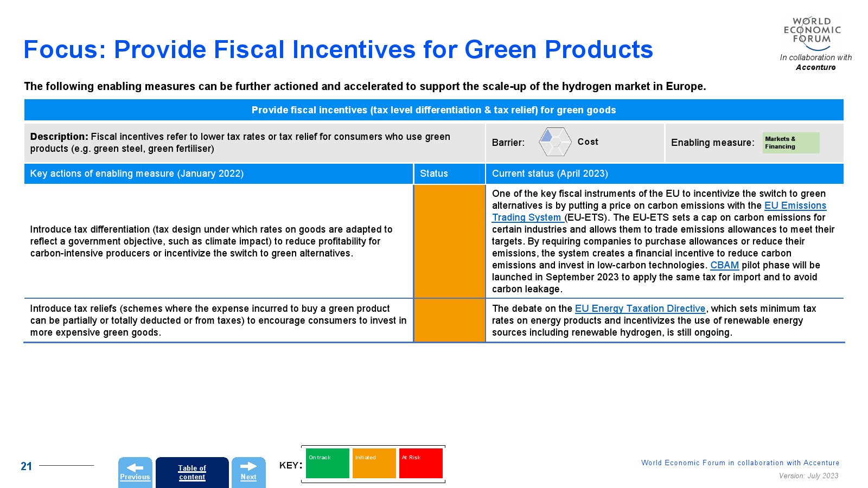Click orange status cell for tax differentiation
The image size is (868, 488).
coord(449,241)
